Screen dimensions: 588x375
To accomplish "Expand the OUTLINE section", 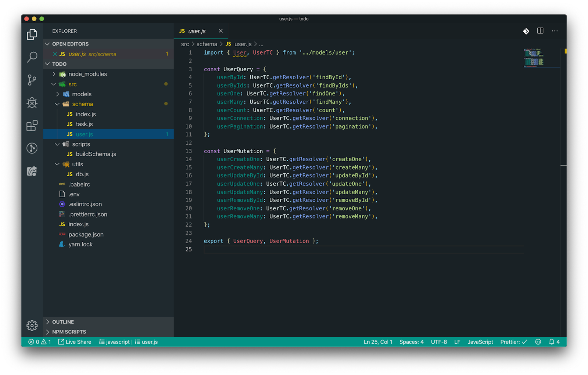I will click(63, 322).
